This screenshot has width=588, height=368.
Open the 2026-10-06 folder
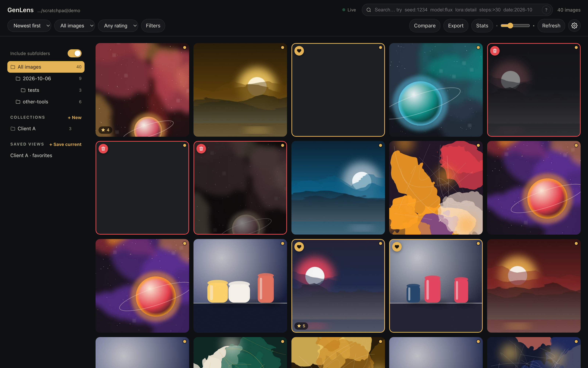pos(46,79)
